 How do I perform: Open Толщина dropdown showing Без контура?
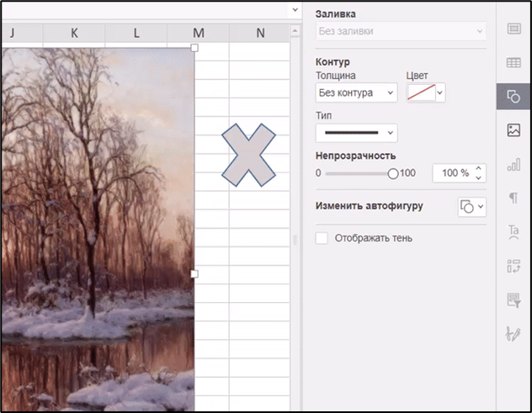[356, 93]
